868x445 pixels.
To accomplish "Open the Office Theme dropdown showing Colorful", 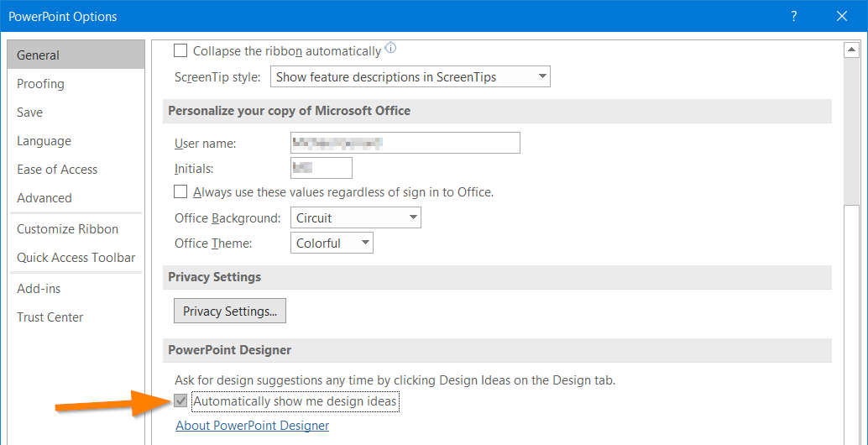I will point(332,243).
